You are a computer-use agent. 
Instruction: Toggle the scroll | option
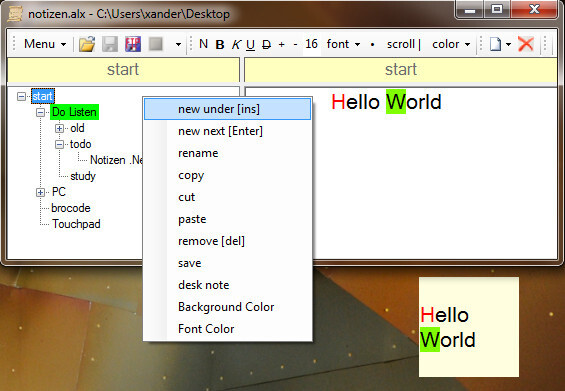click(404, 44)
